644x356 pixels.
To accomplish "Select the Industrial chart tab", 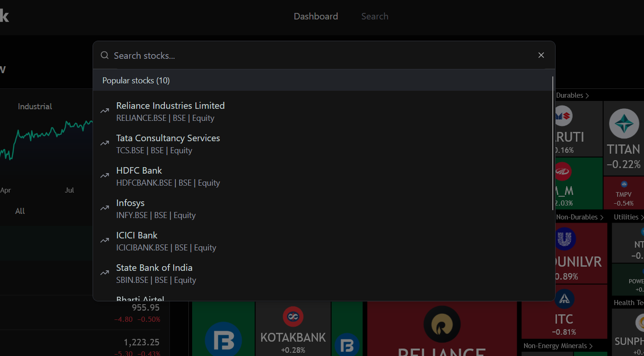I will (35, 106).
